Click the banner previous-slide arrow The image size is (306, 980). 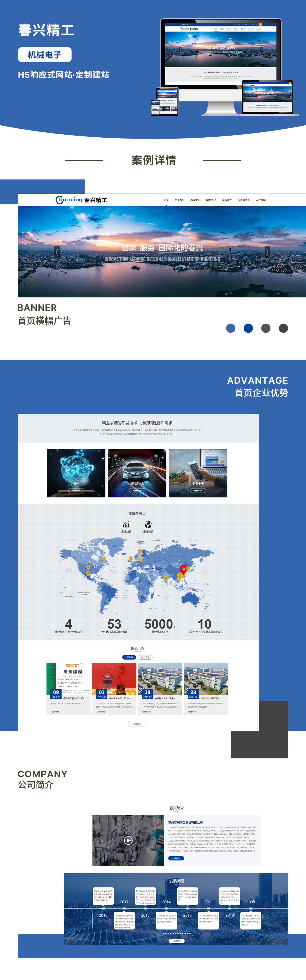tap(57, 252)
